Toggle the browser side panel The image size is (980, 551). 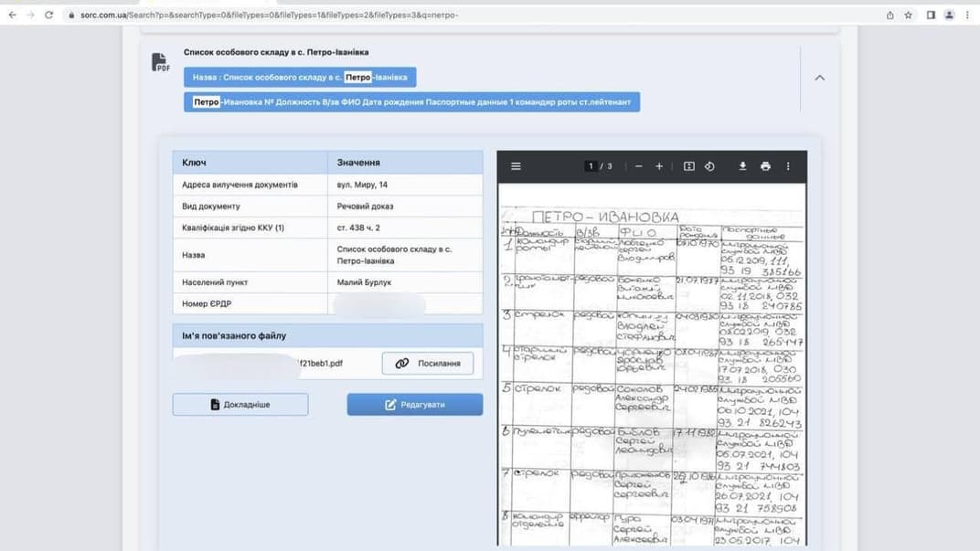(x=931, y=15)
